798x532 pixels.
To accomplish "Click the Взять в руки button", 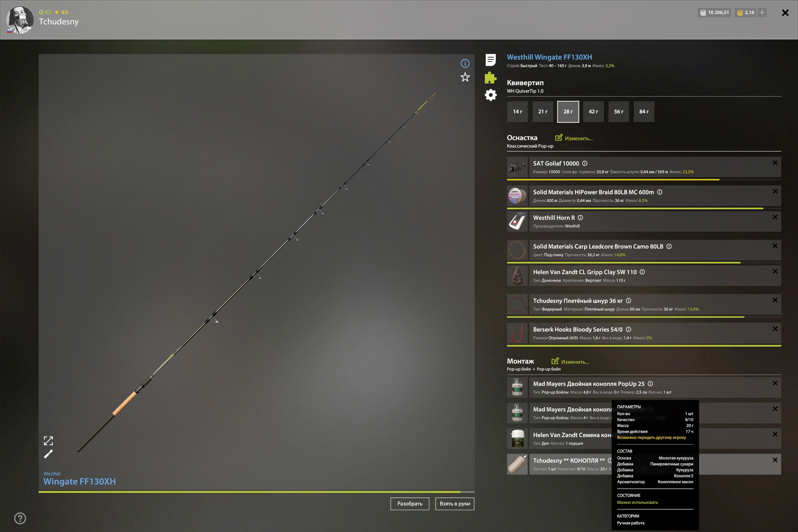I will (x=455, y=504).
